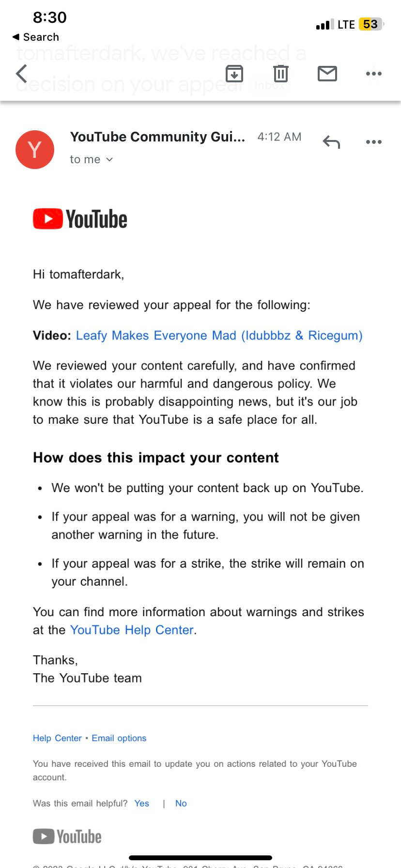Answer No to email helpful question
The image size is (401, 868).
pos(181,803)
